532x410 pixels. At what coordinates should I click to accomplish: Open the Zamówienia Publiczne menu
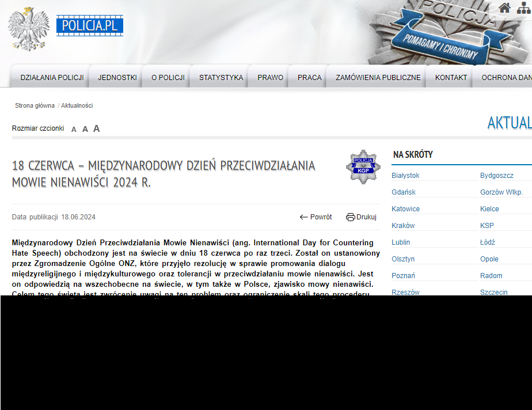pos(378,78)
